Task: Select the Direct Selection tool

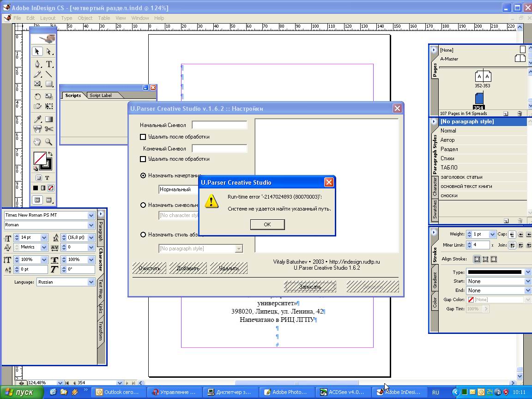Action: pos(49,51)
